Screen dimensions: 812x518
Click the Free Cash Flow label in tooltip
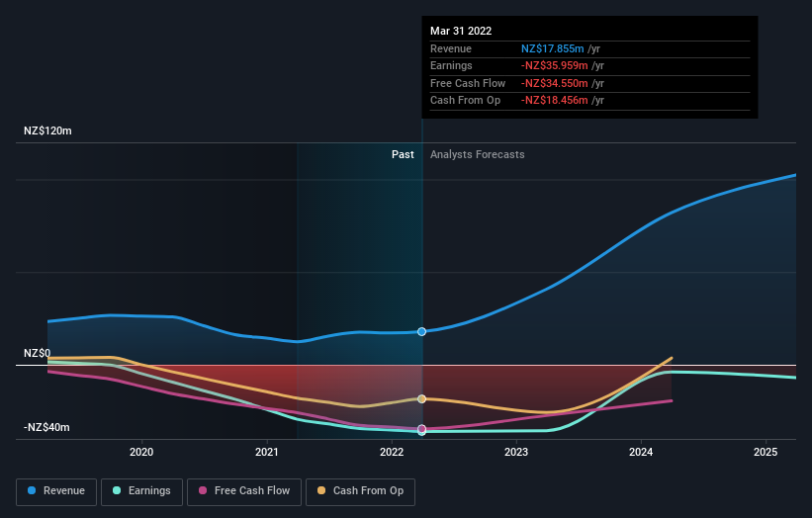(468, 83)
